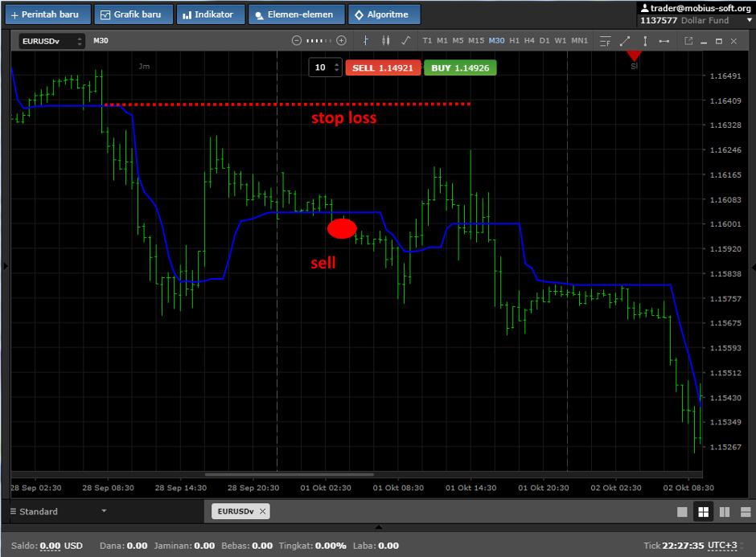Click the trader account user icon

coord(645,8)
